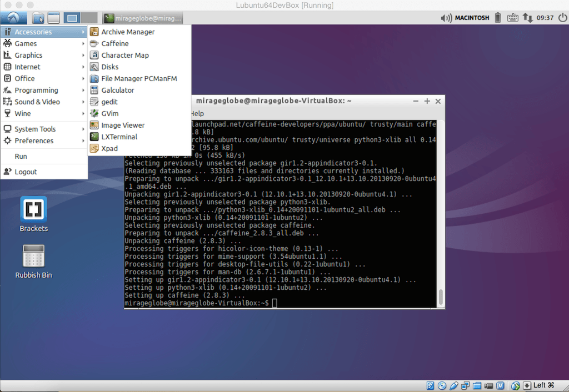Open Calculator
569x392 pixels.
(139, 90)
